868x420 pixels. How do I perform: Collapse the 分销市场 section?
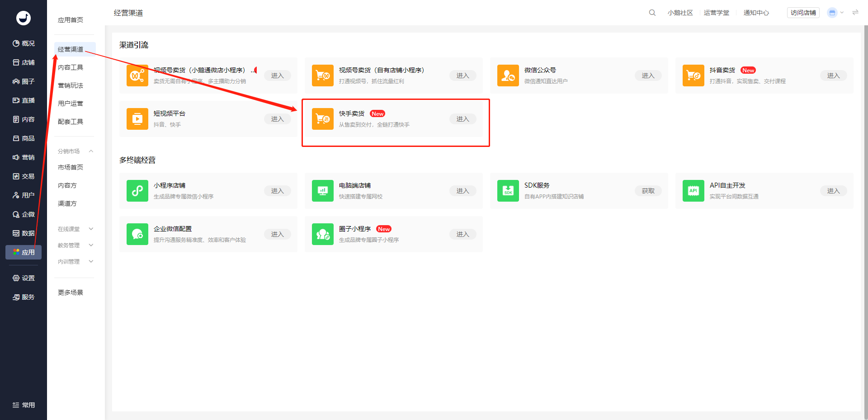[91, 151]
